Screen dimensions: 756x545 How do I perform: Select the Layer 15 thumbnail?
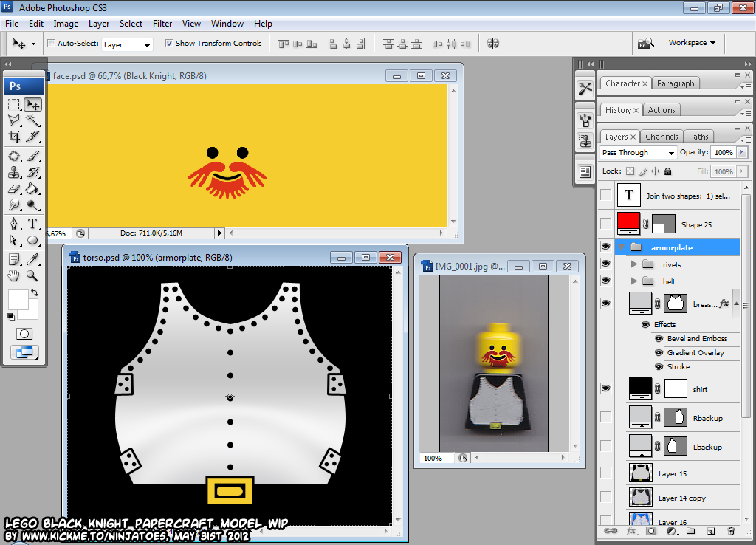(641, 473)
